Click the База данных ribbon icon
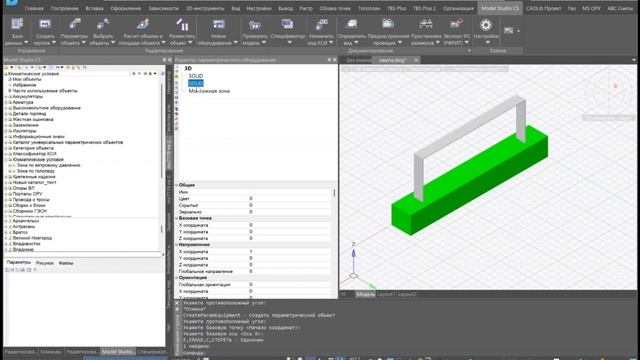This screenshot has height=360, width=640. (17, 24)
